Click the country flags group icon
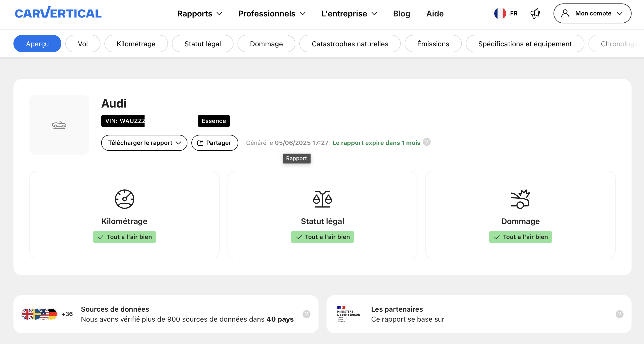This screenshot has width=644, height=344. tap(39, 314)
